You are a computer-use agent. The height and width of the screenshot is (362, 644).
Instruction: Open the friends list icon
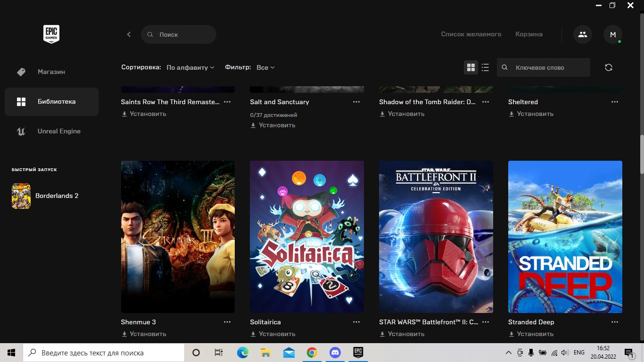pos(583,34)
